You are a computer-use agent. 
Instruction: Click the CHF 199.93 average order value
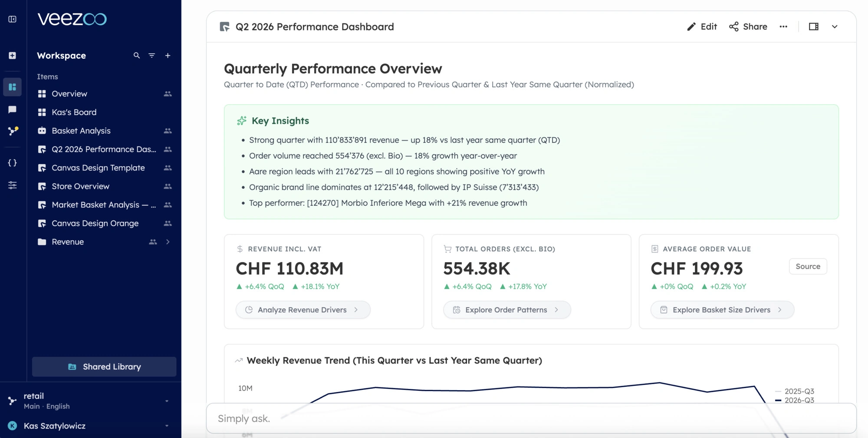(697, 268)
